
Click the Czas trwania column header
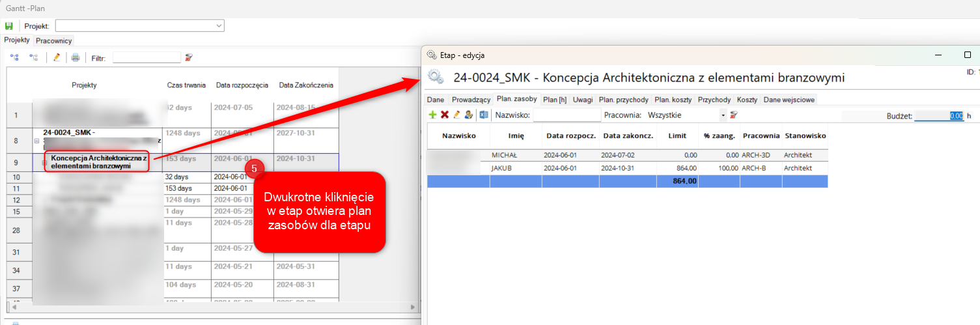click(x=187, y=85)
